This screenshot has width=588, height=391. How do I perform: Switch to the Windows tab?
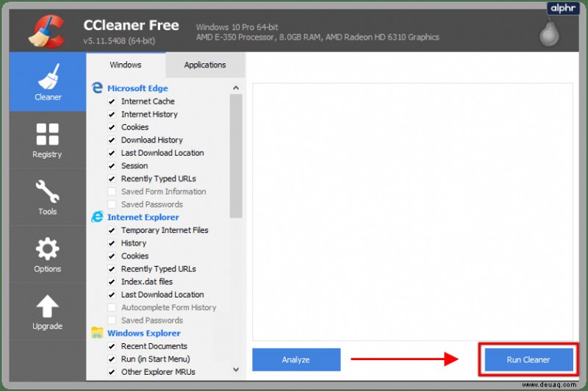pos(126,65)
